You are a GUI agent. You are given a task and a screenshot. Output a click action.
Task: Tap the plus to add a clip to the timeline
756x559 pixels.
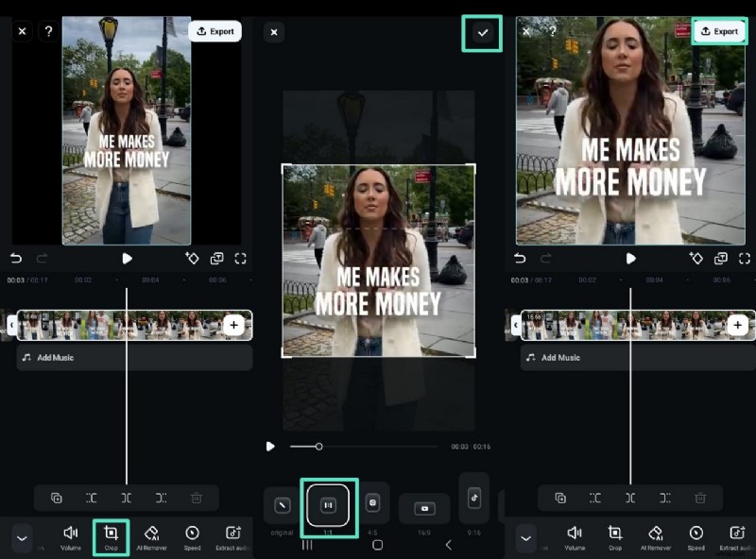tap(233, 324)
